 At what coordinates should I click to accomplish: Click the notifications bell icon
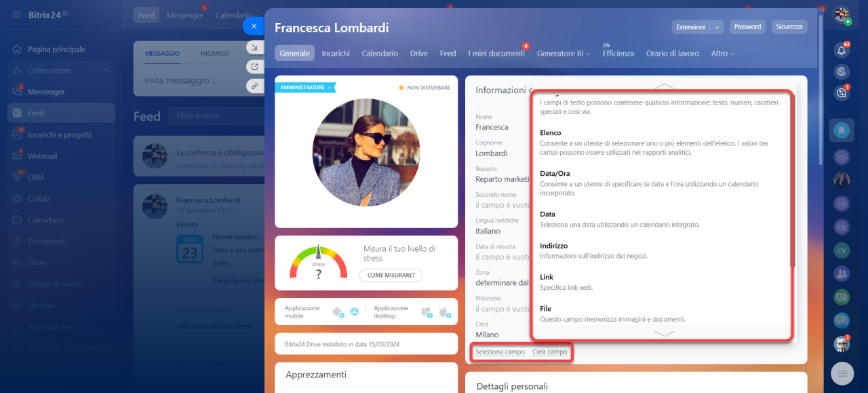pos(842,50)
